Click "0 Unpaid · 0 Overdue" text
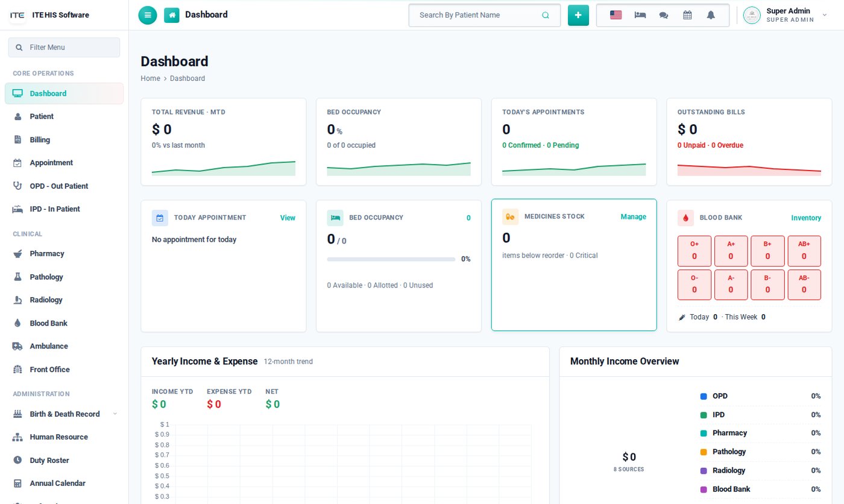 pyautogui.click(x=710, y=145)
